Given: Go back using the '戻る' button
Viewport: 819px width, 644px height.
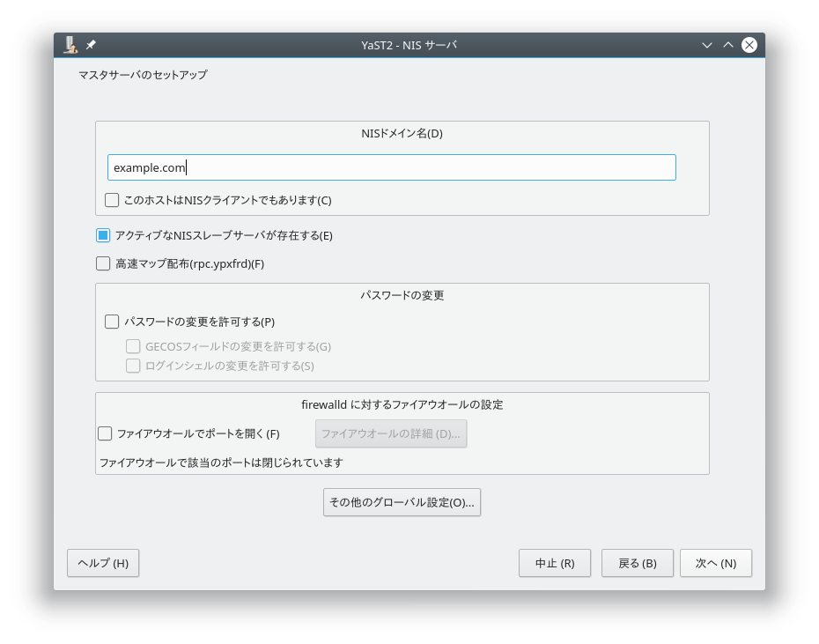Looking at the screenshot, I should 637,563.
